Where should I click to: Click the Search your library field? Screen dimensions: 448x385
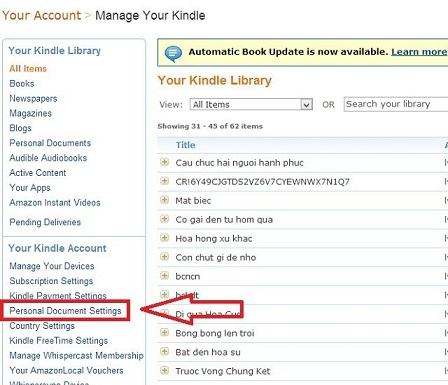[x=396, y=104]
